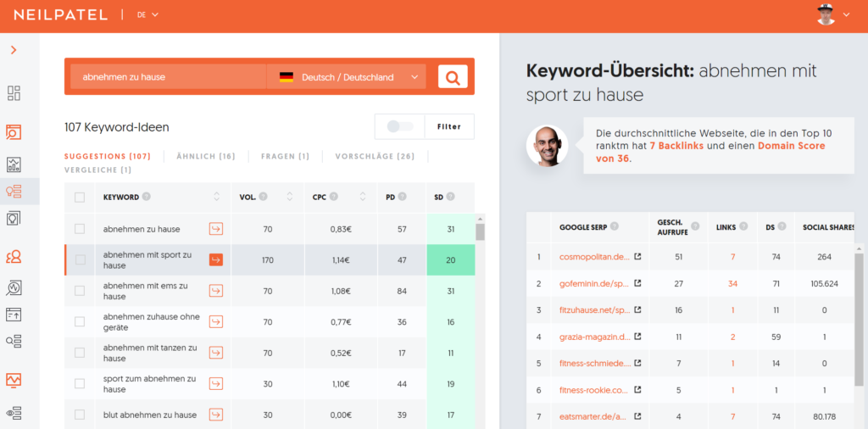Check the select-all keywords checkbox
The image size is (868, 429).
point(80,198)
